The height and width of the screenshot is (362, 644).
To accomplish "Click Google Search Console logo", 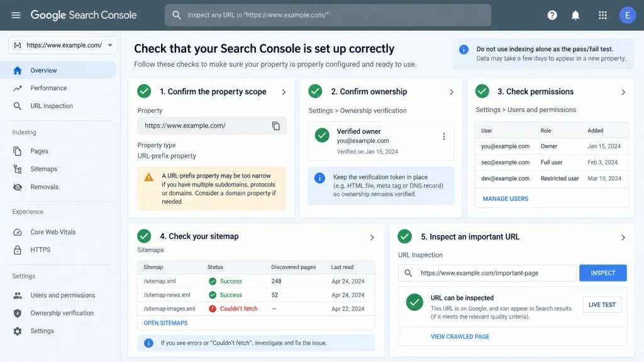I will click(x=84, y=15).
